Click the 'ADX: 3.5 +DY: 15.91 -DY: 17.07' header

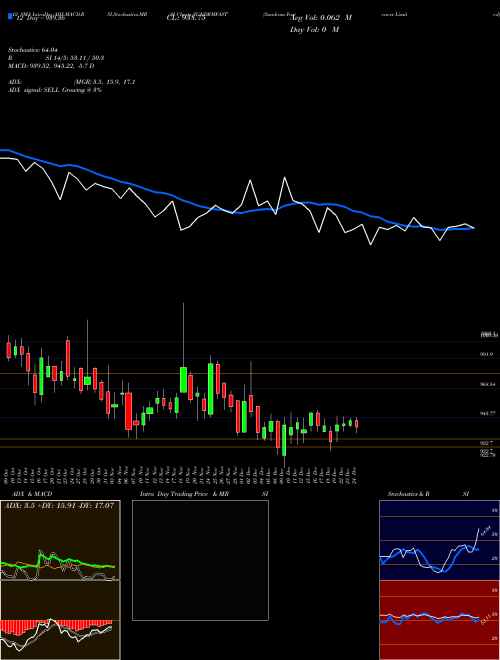coord(59,505)
